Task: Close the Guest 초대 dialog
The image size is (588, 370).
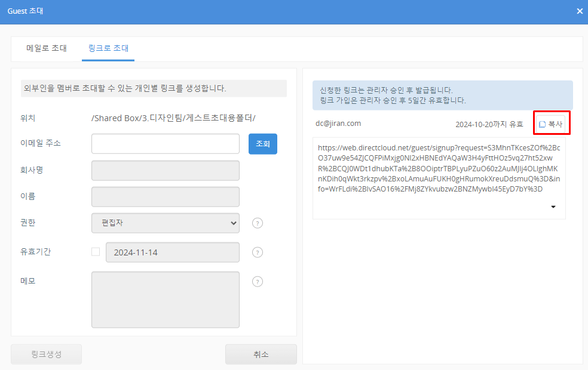Action: [x=579, y=11]
